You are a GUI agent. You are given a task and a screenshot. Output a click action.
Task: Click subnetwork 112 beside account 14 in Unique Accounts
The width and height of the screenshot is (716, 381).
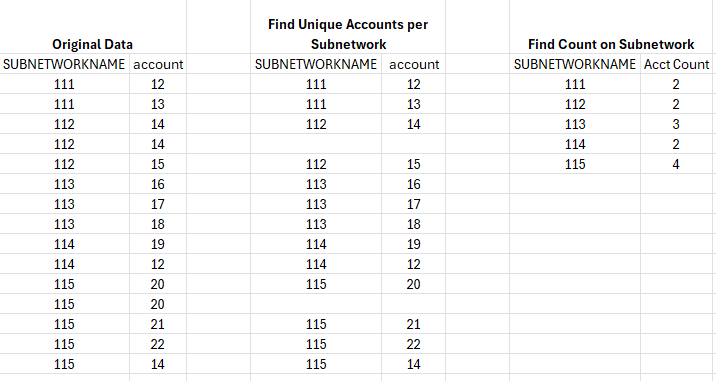coord(316,125)
